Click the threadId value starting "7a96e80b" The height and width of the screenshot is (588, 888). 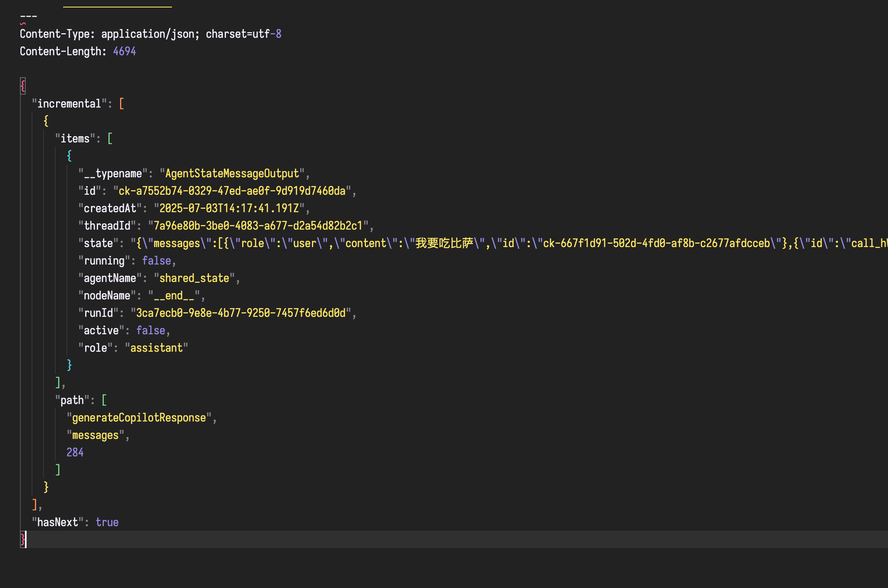pos(258,226)
